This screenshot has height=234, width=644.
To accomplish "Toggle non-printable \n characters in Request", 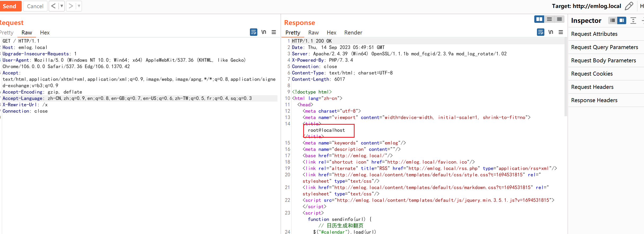I will (x=264, y=32).
